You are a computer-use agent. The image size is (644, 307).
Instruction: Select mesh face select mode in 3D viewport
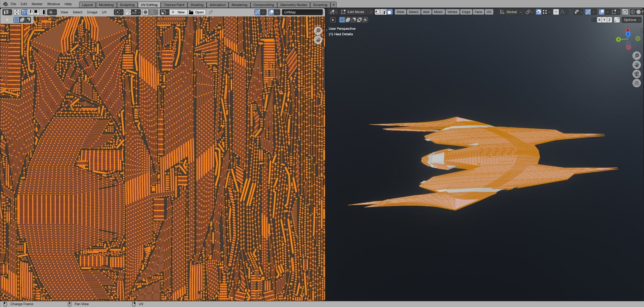tap(390, 12)
